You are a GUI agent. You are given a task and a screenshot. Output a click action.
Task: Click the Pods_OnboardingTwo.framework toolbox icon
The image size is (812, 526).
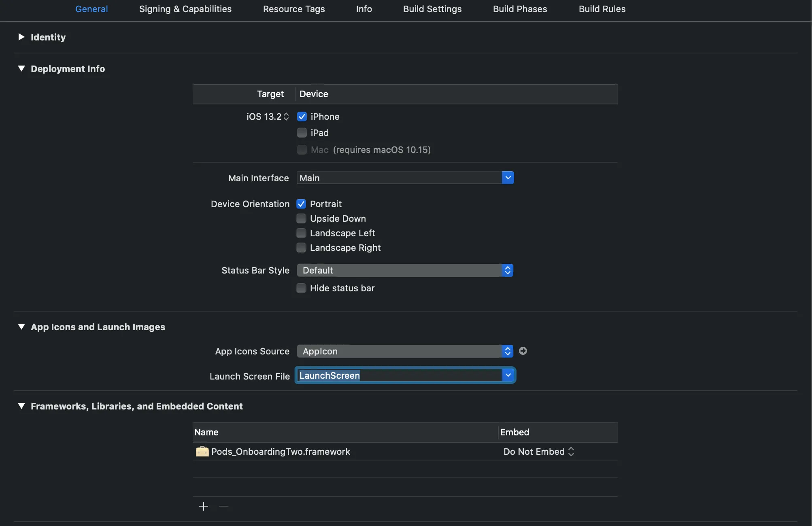202,452
